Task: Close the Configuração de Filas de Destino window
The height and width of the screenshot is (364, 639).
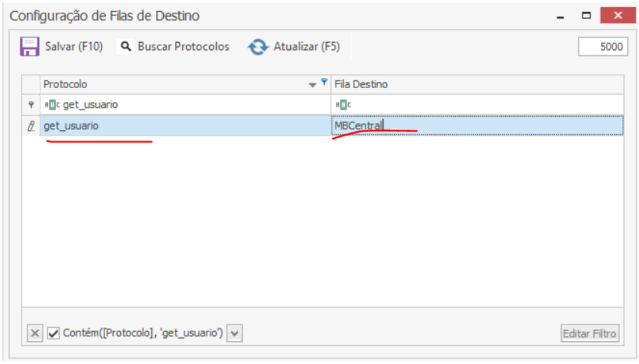Action: click(x=618, y=16)
